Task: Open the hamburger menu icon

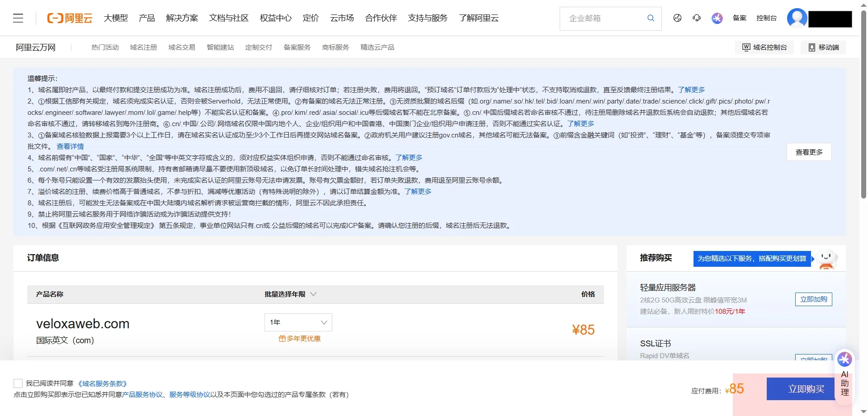Action: 18,18
